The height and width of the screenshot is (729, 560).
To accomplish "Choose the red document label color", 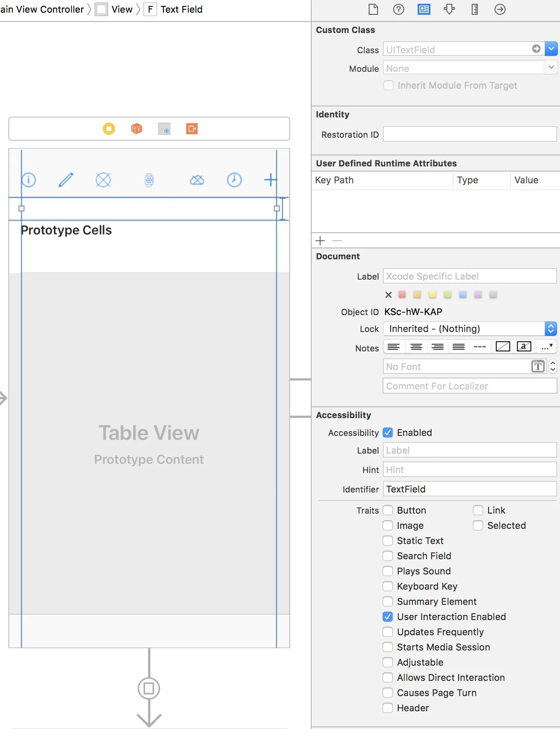I will click(x=402, y=294).
